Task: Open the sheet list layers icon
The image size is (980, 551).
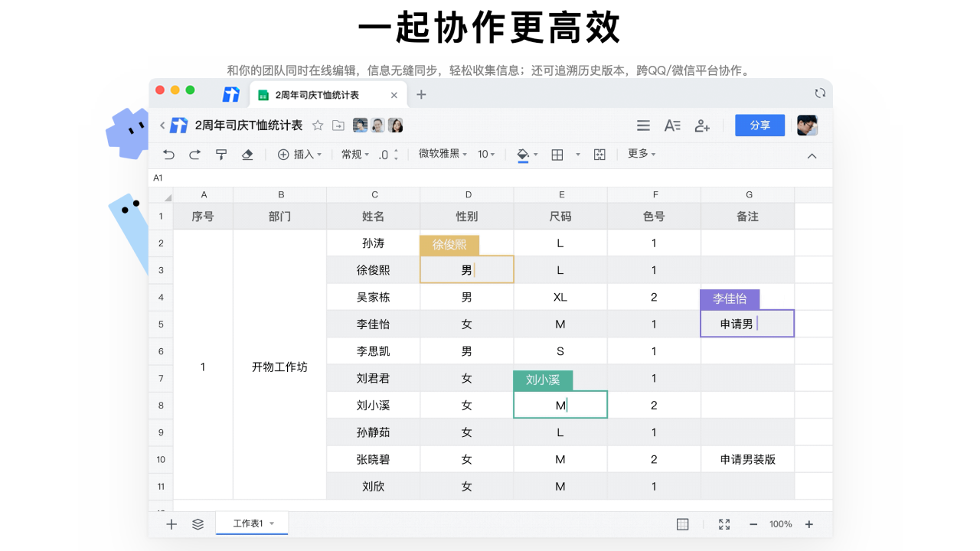Action: click(x=198, y=524)
